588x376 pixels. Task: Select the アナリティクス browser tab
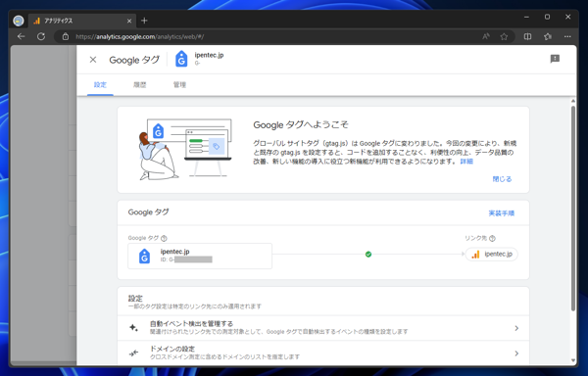tap(81, 21)
